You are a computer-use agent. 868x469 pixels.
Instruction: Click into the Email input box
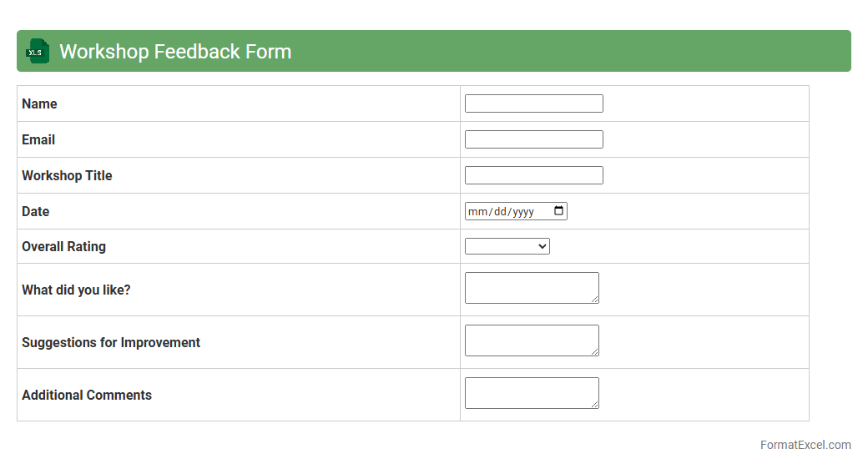[x=533, y=139]
